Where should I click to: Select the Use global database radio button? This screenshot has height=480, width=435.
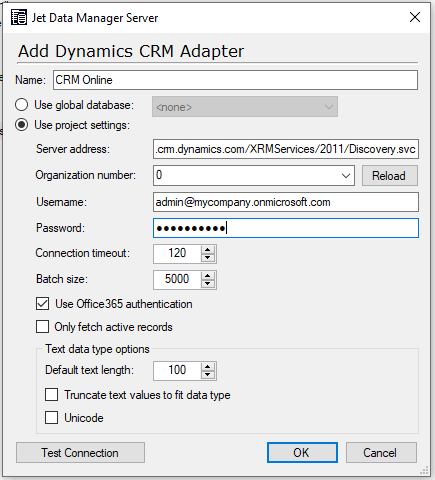coord(21,105)
